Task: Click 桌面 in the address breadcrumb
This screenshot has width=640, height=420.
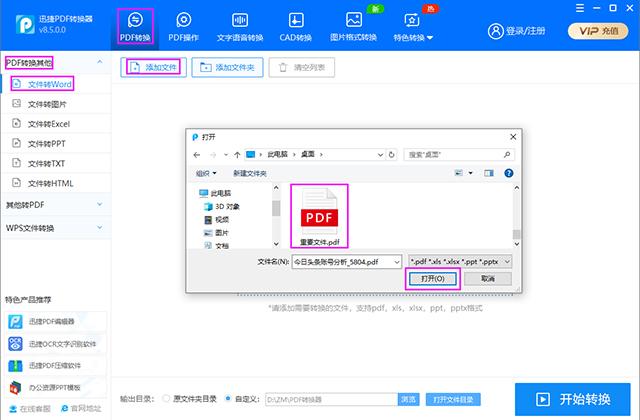Action: pos(308,154)
